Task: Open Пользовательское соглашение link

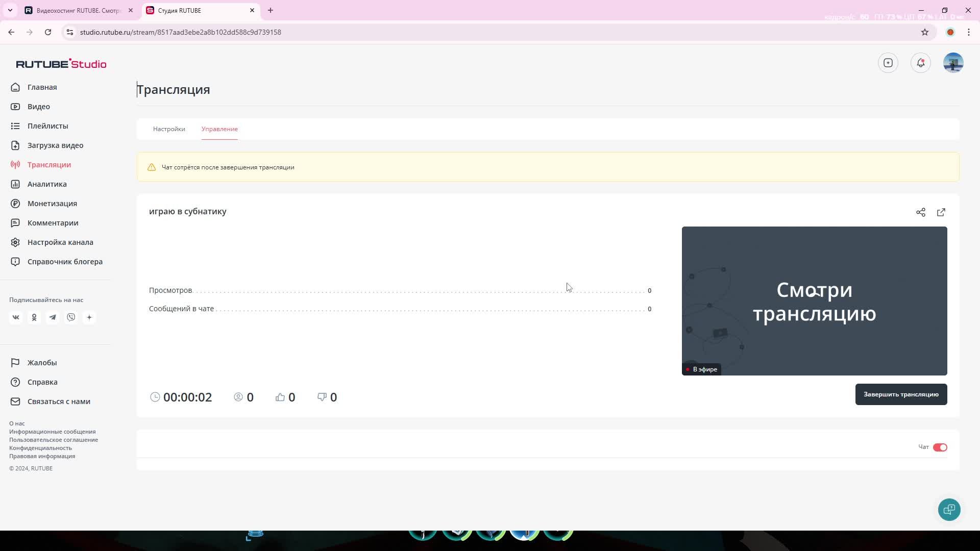Action: [x=54, y=440]
